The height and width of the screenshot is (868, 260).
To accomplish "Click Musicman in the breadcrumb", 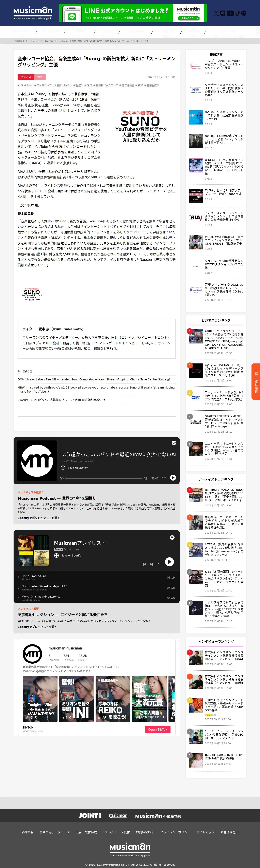I will pos(19,41).
